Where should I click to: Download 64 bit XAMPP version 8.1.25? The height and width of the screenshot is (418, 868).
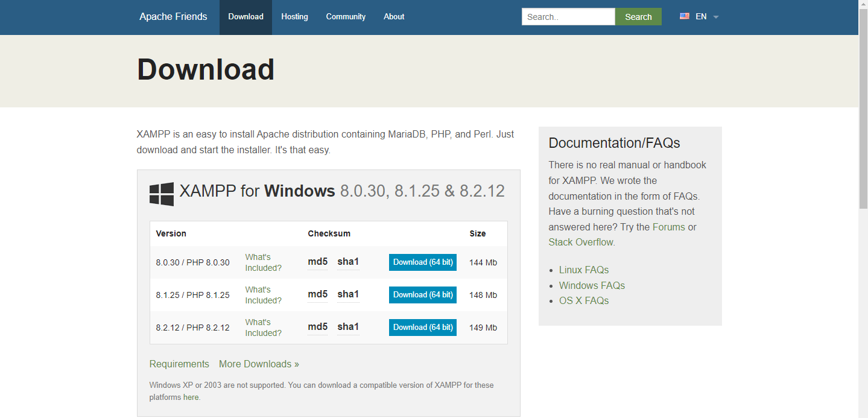pyautogui.click(x=423, y=295)
